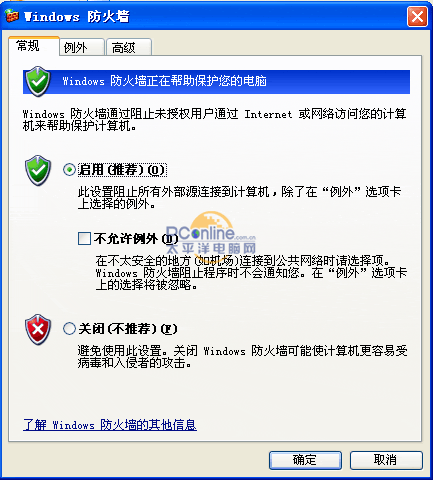Click the green shield beside 启用(推荐)
The height and width of the screenshot is (480, 434).
(x=38, y=170)
